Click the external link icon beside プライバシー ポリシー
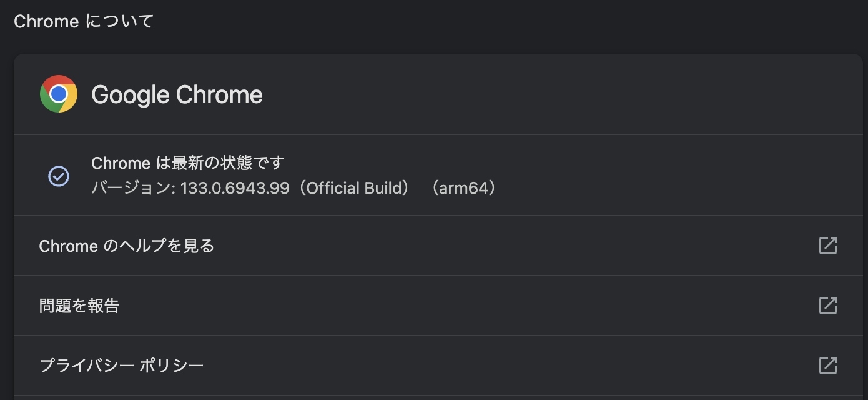This screenshot has width=868, height=400. tap(827, 366)
